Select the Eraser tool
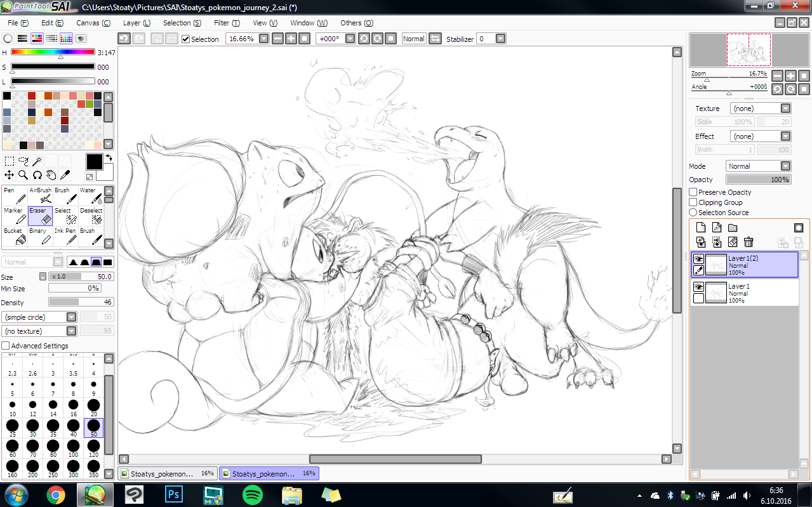This screenshot has width=812, height=507. click(41, 215)
